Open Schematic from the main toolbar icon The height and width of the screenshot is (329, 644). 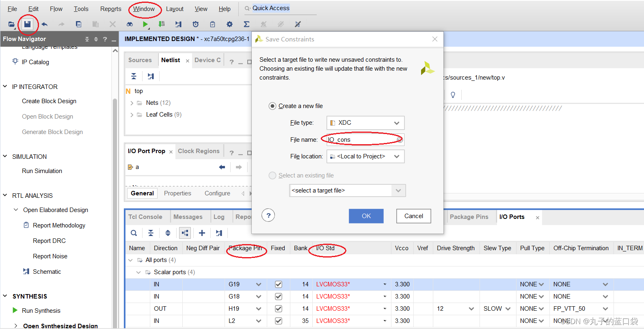[x=178, y=24]
